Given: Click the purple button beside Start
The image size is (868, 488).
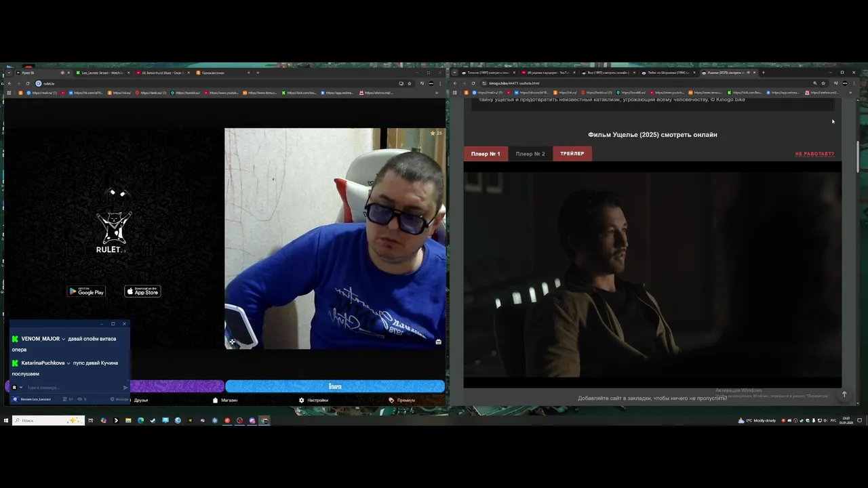Looking at the screenshot, I should 176,386.
